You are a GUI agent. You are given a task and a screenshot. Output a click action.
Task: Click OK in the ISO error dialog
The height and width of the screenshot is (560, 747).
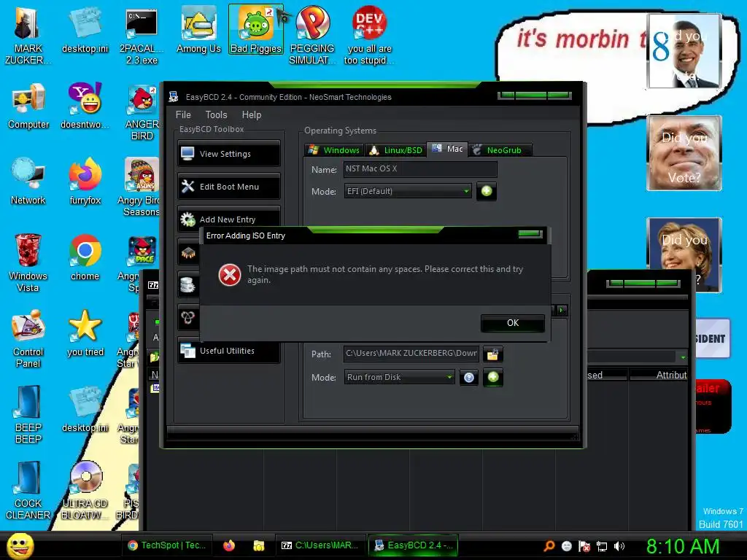(x=513, y=323)
